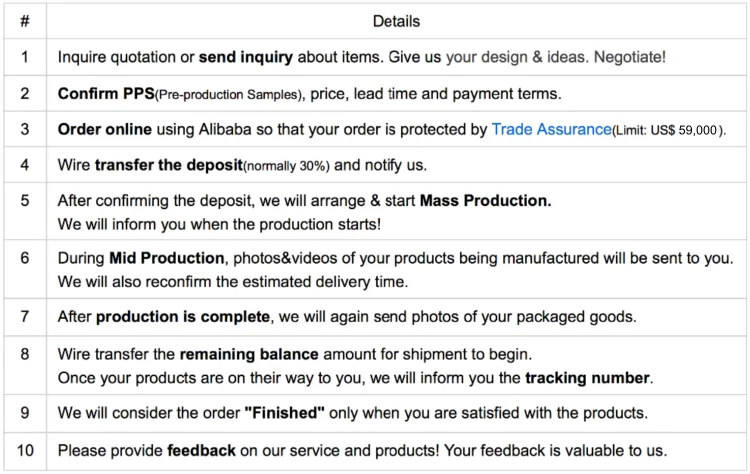
Task: Select row number 2 cell
Action: 25,94
